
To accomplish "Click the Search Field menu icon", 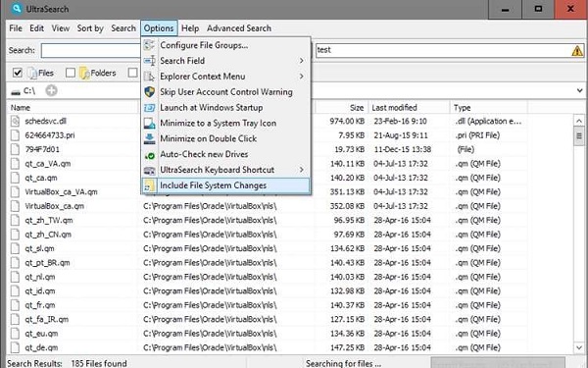I will (x=149, y=61).
